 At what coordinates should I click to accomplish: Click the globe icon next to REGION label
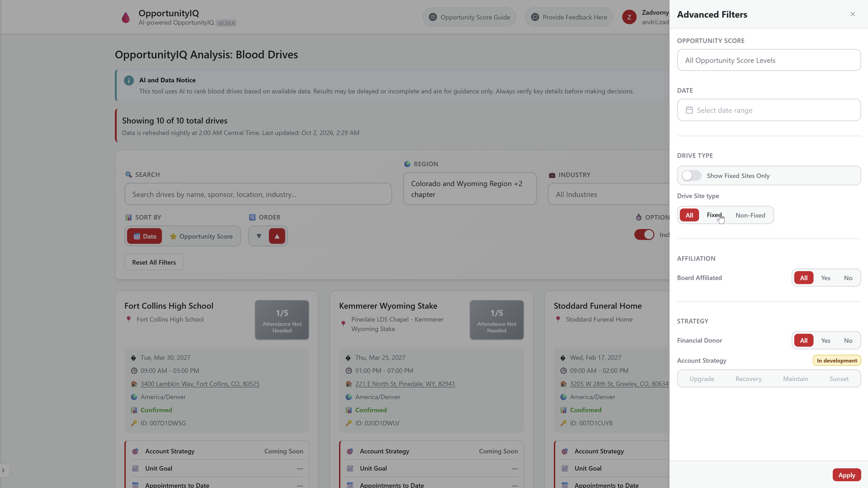click(x=407, y=164)
